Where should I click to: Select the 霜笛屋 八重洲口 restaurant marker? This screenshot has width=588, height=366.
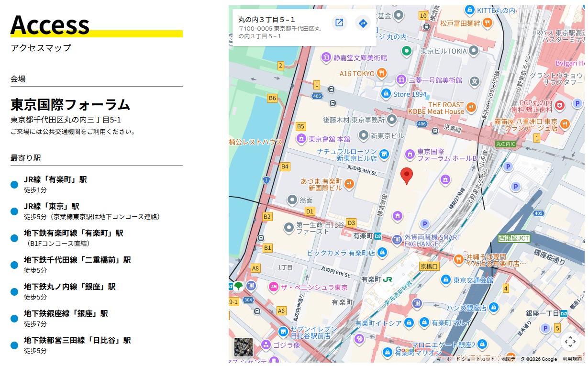(565, 123)
